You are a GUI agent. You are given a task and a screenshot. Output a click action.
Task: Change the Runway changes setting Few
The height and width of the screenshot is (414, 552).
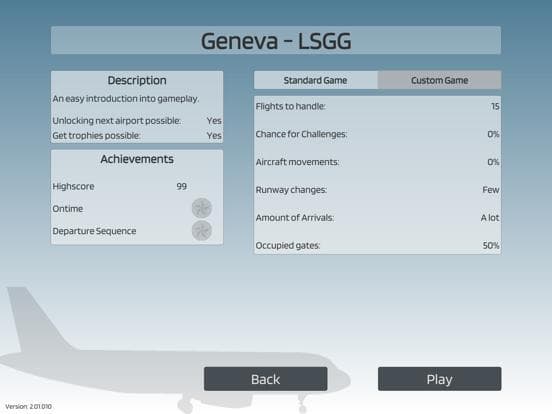[491, 190]
